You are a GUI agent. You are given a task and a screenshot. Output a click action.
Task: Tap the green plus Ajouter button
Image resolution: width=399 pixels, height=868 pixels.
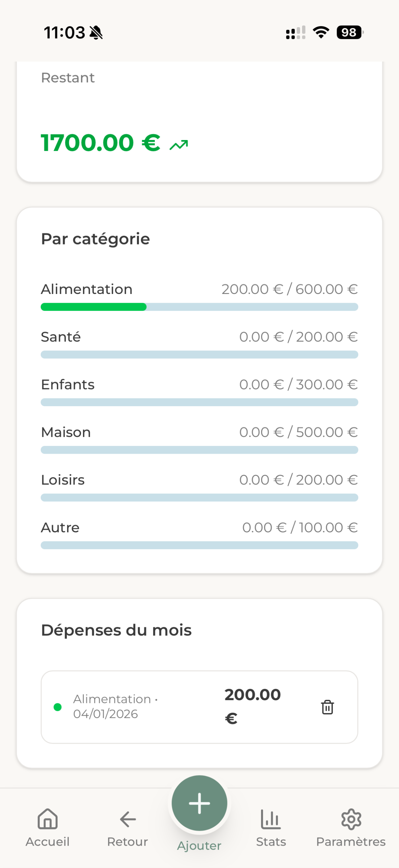tap(199, 803)
